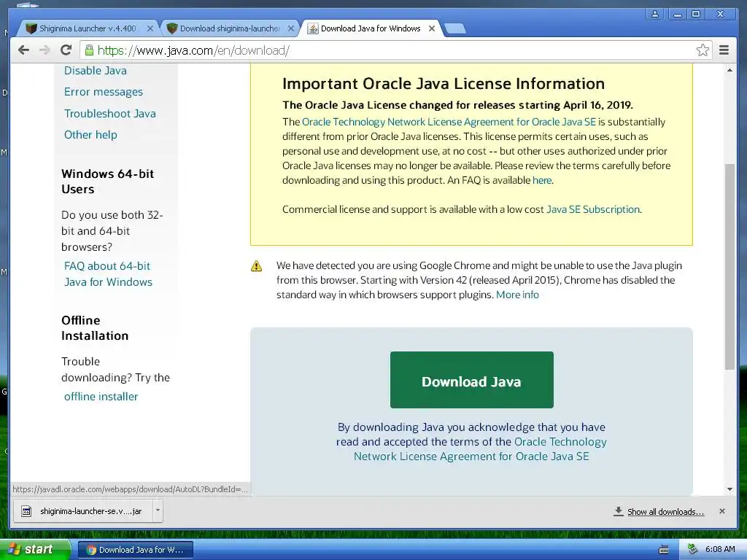Close the downloads bar
Image resolution: width=747 pixels, height=560 pixels.
(x=721, y=511)
